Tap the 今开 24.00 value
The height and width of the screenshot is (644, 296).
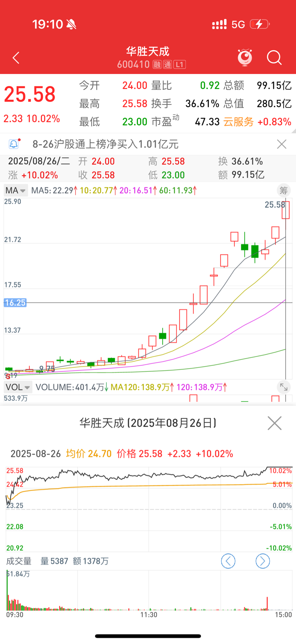[x=135, y=85]
